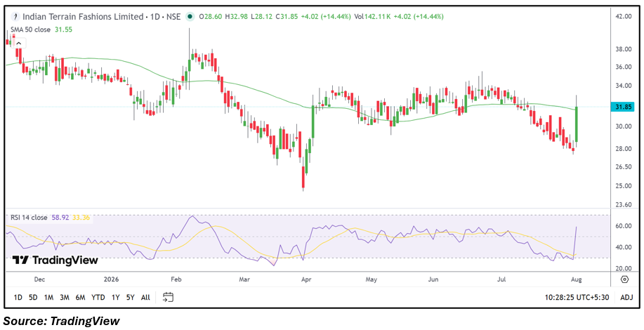Click the Source: TradingView caption

(x=62, y=321)
